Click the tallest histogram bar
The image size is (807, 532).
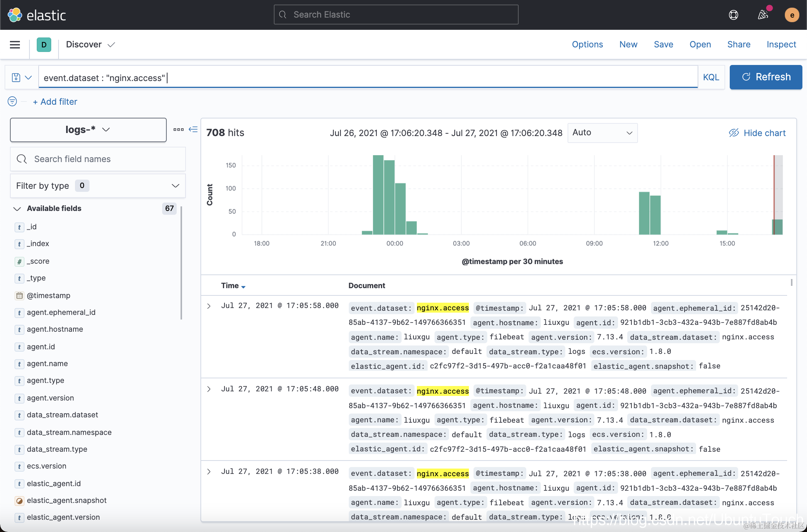378,195
